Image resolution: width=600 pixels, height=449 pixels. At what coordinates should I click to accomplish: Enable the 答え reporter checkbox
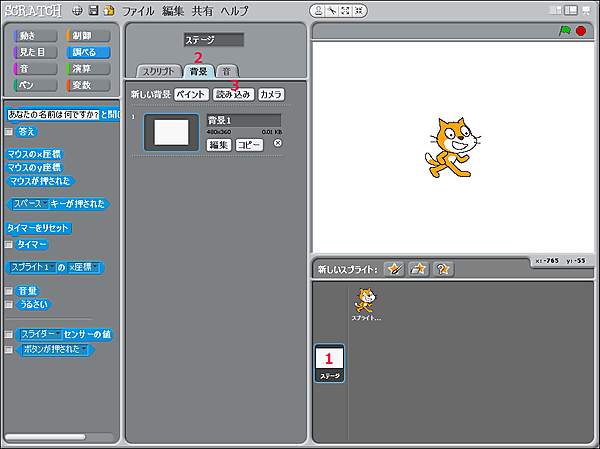(x=9, y=131)
